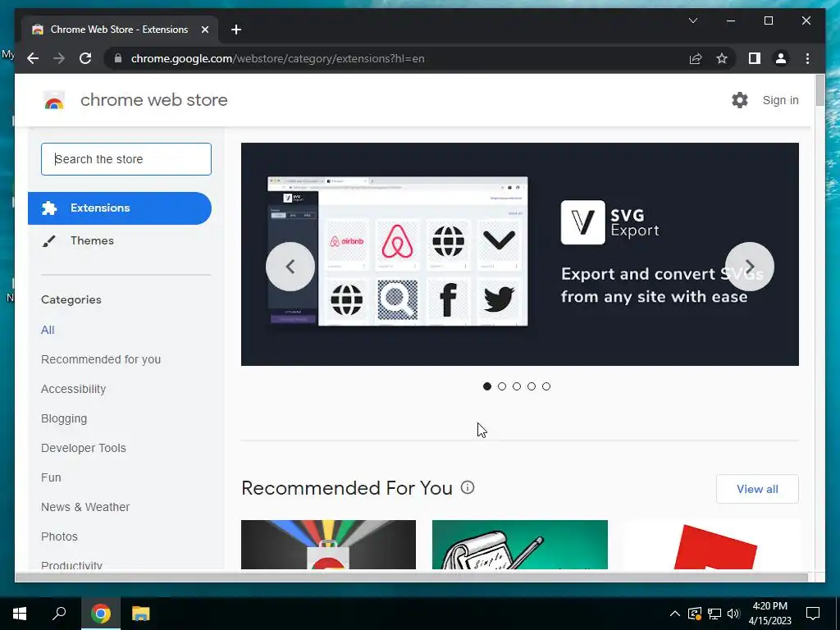The width and height of the screenshot is (840, 630).
Task: Open a new tab with plus button
Action: coord(235,30)
